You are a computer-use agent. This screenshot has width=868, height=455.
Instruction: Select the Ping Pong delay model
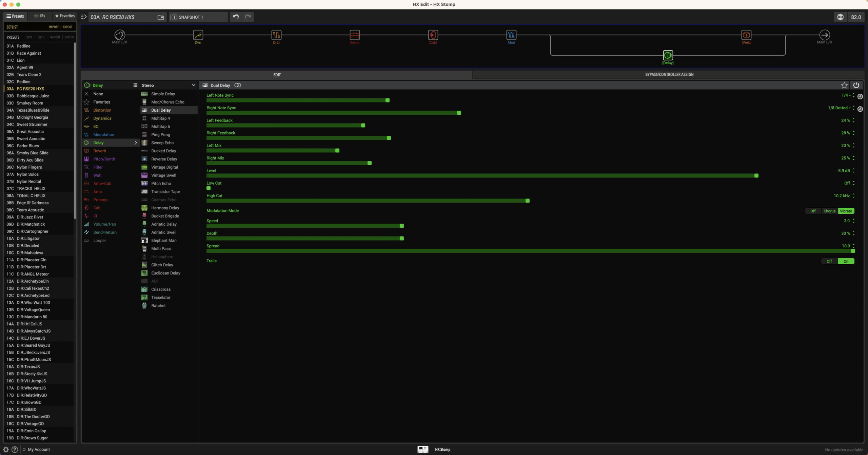click(x=160, y=135)
